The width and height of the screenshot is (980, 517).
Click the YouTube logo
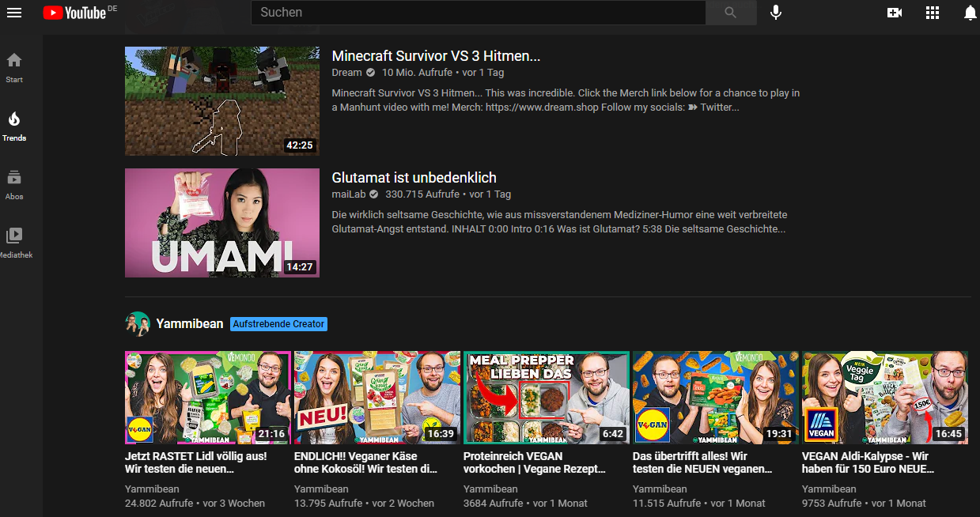tap(76, 13)
